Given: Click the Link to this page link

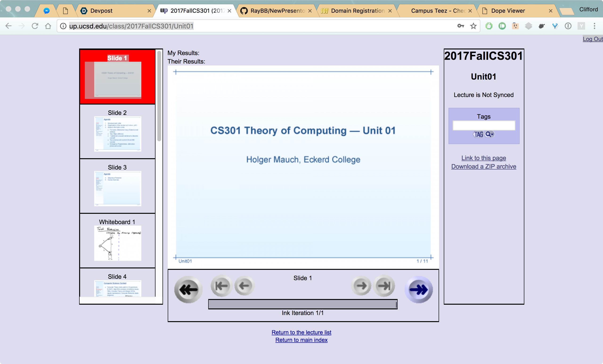Looking at the screenshot, I should click(483, 158).
